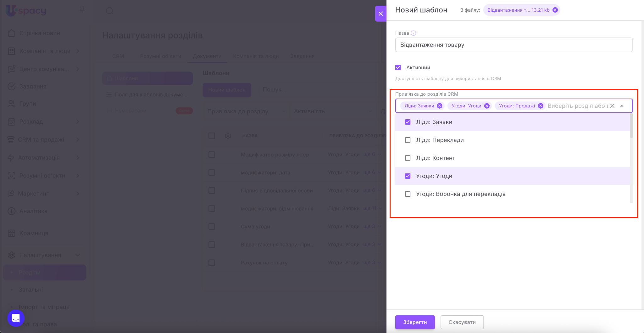
Task: Remove the uploaded file 'Відвантаження т...'
Action: click(555, 10)
